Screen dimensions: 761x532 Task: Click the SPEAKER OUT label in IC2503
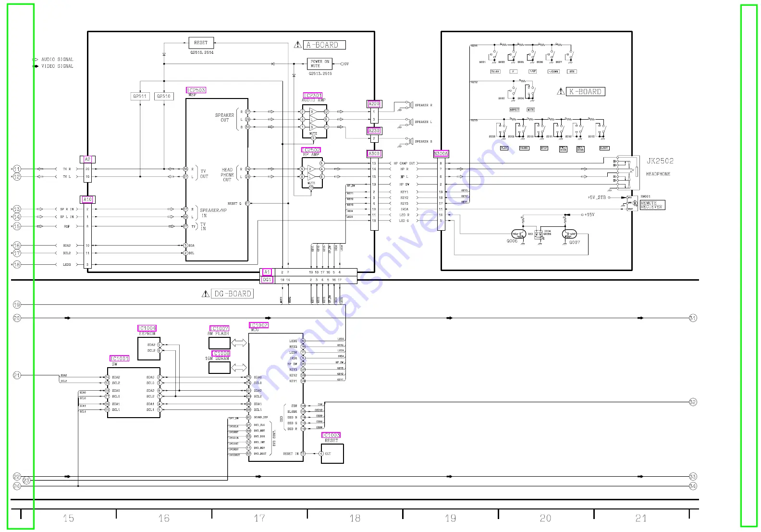click(x=224, y=118)
